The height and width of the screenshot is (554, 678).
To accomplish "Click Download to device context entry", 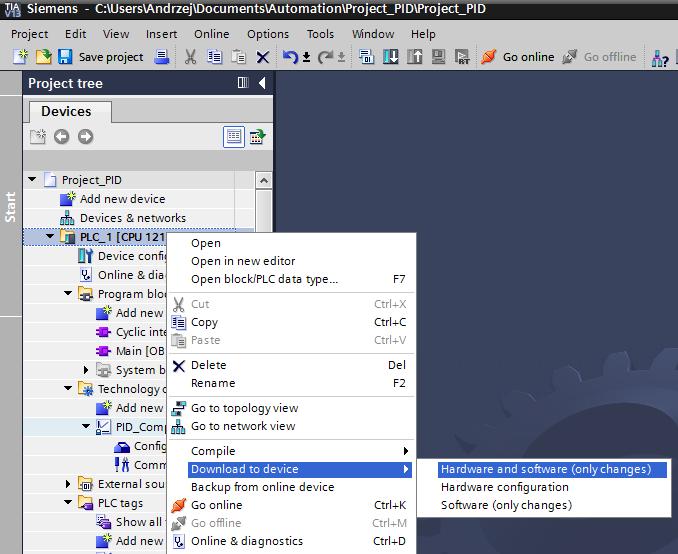I will (x=300, y=469).
